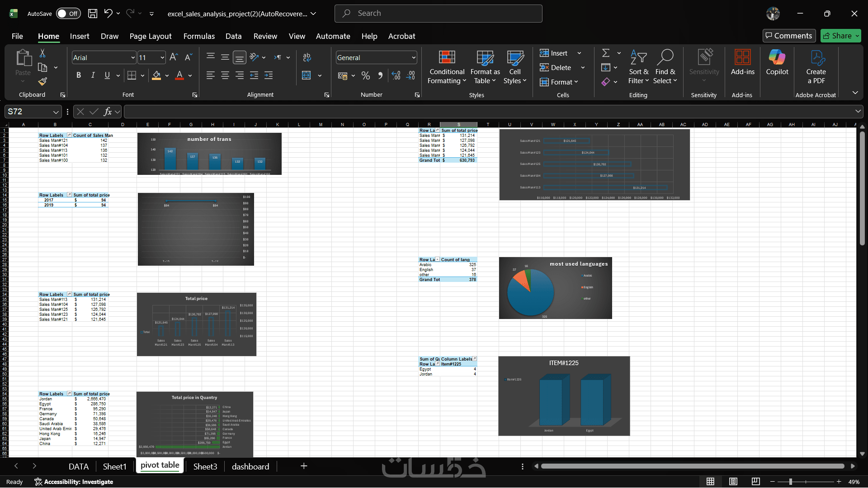868x488 pixels.
Task: Toggle Italic formatting
Action: [x=93, y=75]
